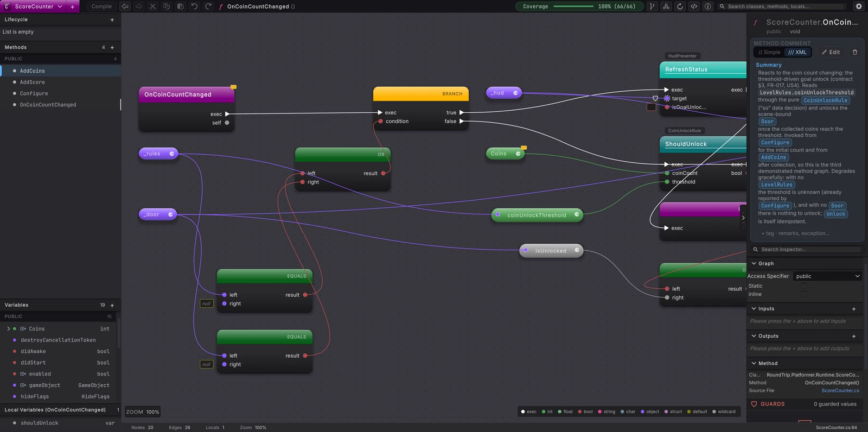Collapse the Method section

[754, 363]
